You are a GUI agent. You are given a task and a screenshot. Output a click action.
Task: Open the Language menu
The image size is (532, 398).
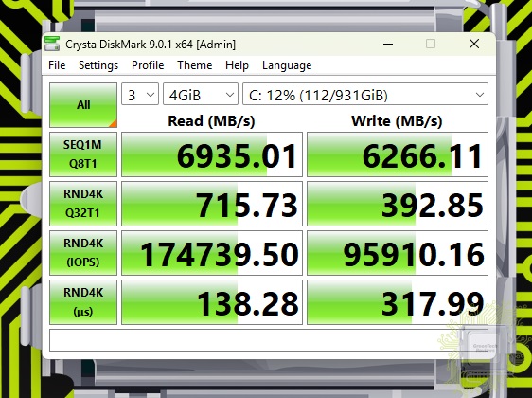click(x=287, y=65)
